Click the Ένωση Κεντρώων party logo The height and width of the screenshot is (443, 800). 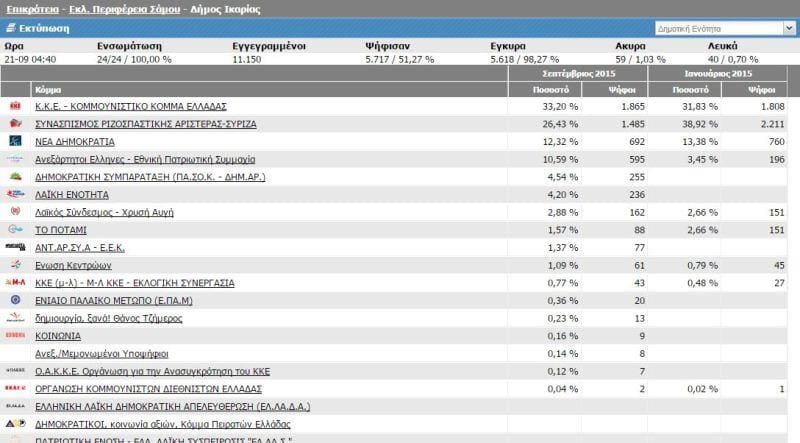[x=15, y=265]
